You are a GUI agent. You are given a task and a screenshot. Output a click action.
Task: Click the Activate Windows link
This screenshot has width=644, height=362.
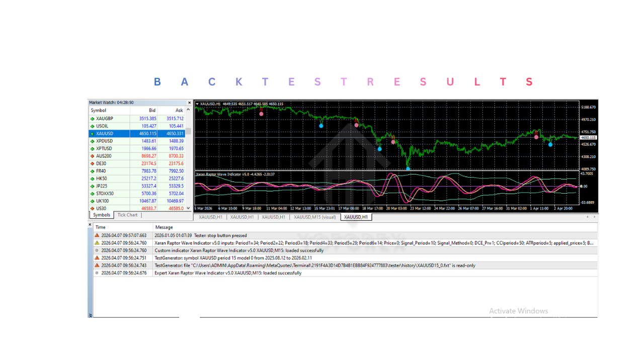[x=519, y=311]
